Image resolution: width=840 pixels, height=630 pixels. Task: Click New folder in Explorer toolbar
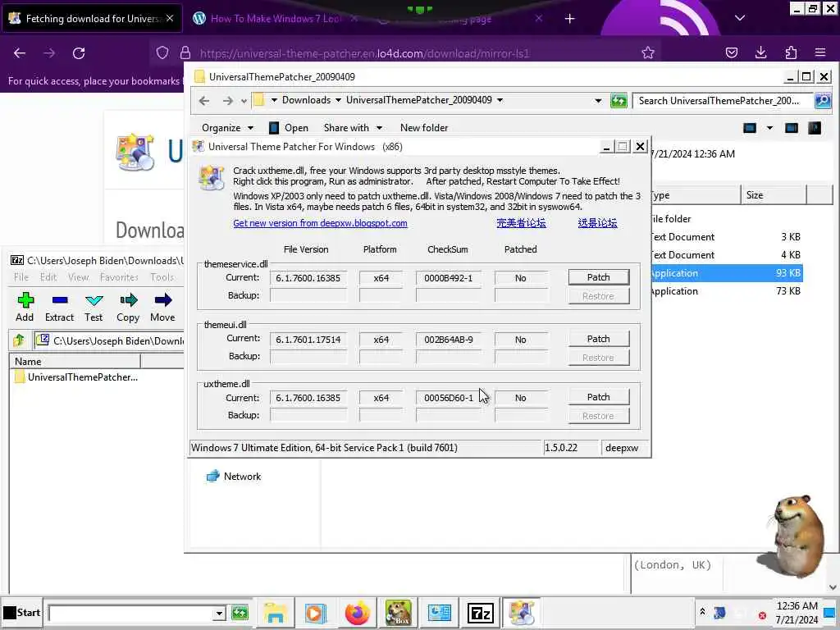(424, 127)
